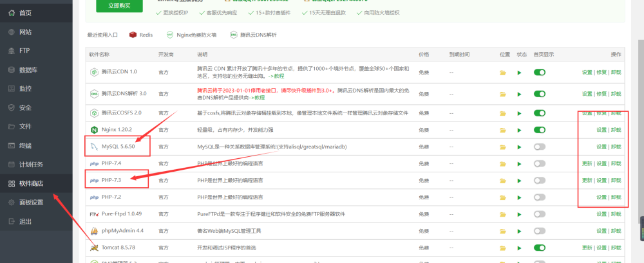644x263 pixels.
Task: Click the play status icon for Nginx 1.20.2
Action: click(520, 130)
